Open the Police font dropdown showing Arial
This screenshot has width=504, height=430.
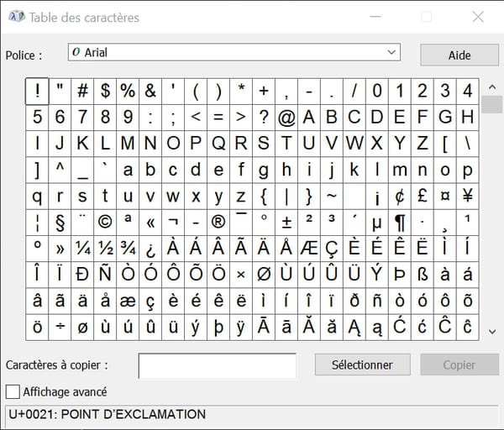point(234,52)
